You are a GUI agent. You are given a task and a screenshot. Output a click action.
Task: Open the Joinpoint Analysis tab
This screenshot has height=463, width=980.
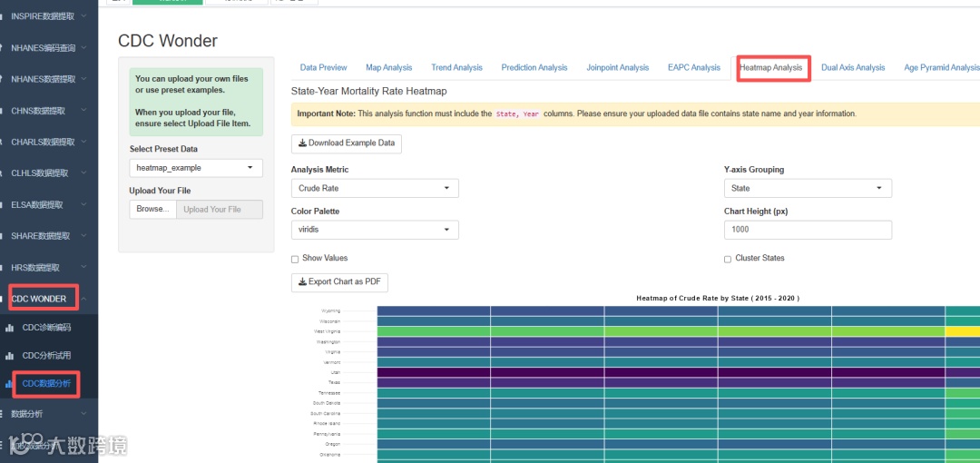(618, 67)
